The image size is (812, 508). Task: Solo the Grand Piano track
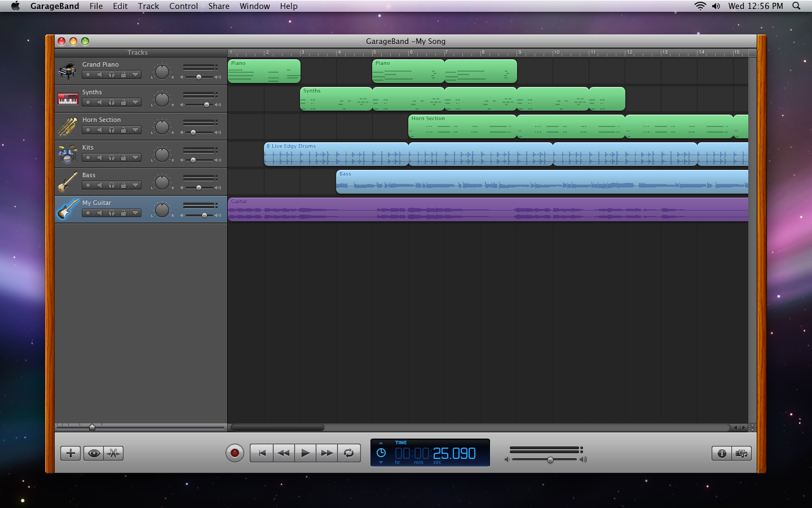click(x=112, y=75)
